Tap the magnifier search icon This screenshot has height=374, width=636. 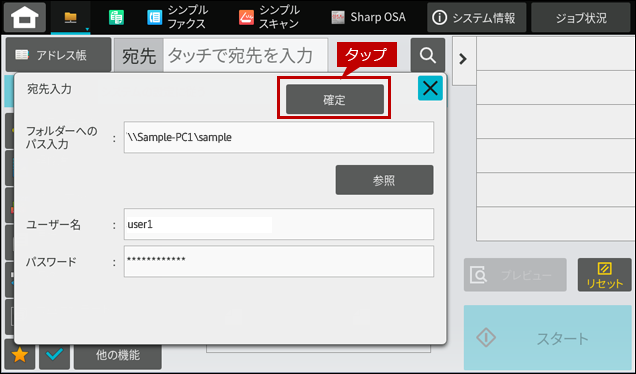coord(428,55)
